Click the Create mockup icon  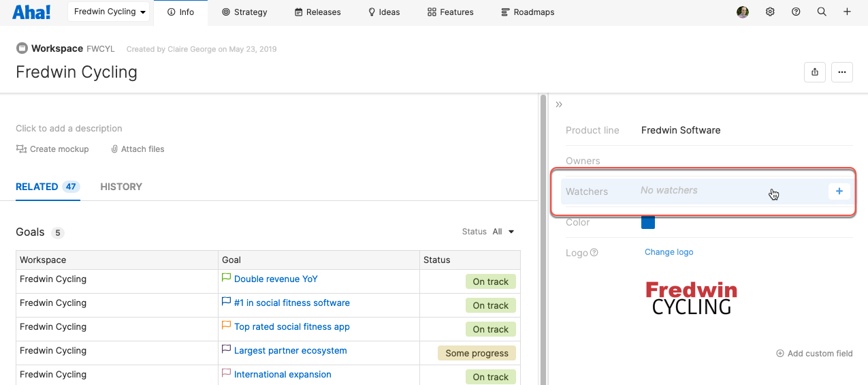(21, 149)
